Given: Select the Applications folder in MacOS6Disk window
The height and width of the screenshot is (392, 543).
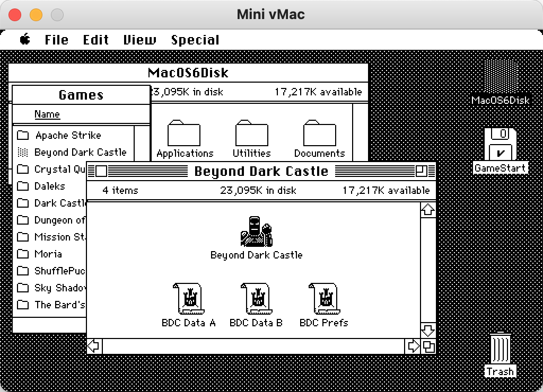Looking at the screenshot, I should click(x=184, y=133).
